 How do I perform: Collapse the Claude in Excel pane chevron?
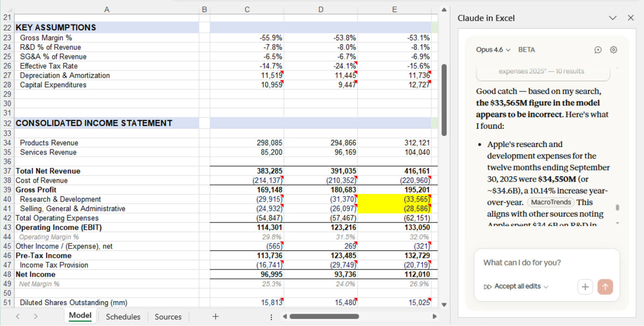tap(613, 18)
